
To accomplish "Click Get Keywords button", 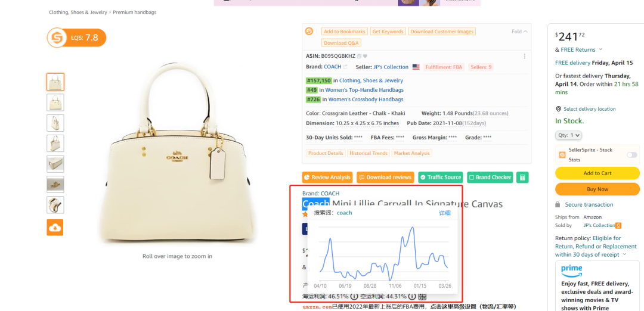I will tap(388, 31).
